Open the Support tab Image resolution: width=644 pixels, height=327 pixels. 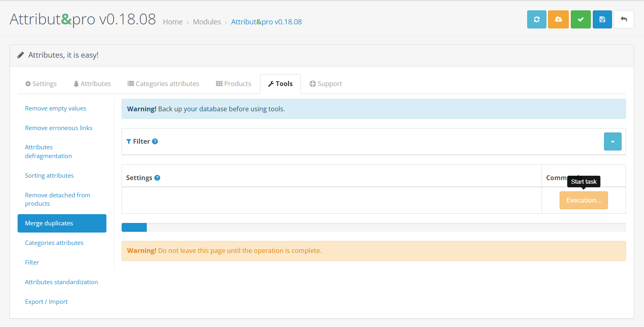pos(326,84)
